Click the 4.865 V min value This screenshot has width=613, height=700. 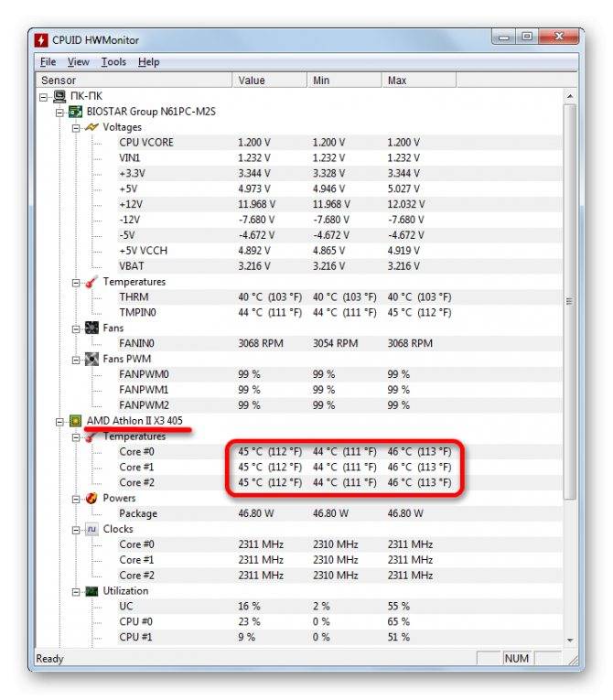click(328, 251)
